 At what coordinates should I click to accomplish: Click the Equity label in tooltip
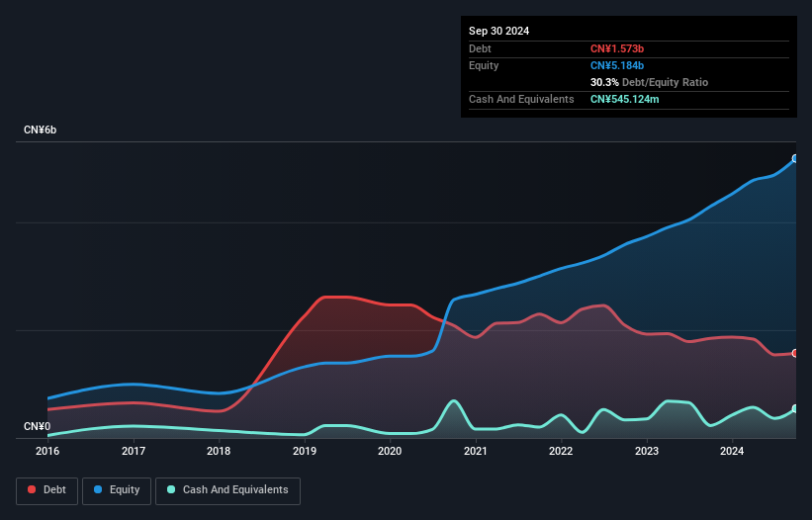click(x=484, y=65)
